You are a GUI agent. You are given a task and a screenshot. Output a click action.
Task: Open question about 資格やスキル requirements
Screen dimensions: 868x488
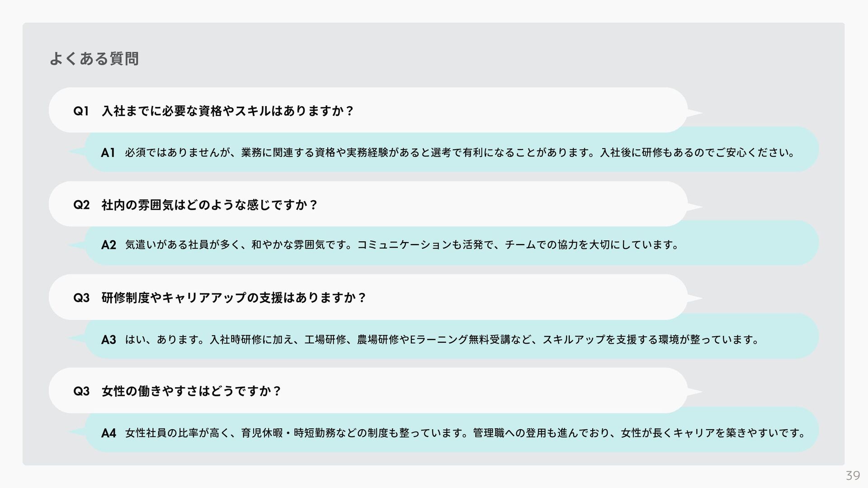[228, 111]
